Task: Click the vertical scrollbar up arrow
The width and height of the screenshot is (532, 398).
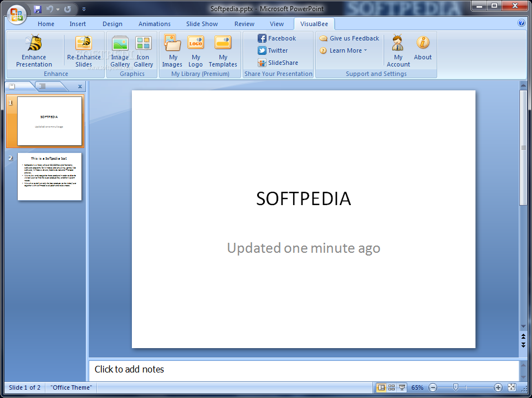Action: tap(523, 85)
